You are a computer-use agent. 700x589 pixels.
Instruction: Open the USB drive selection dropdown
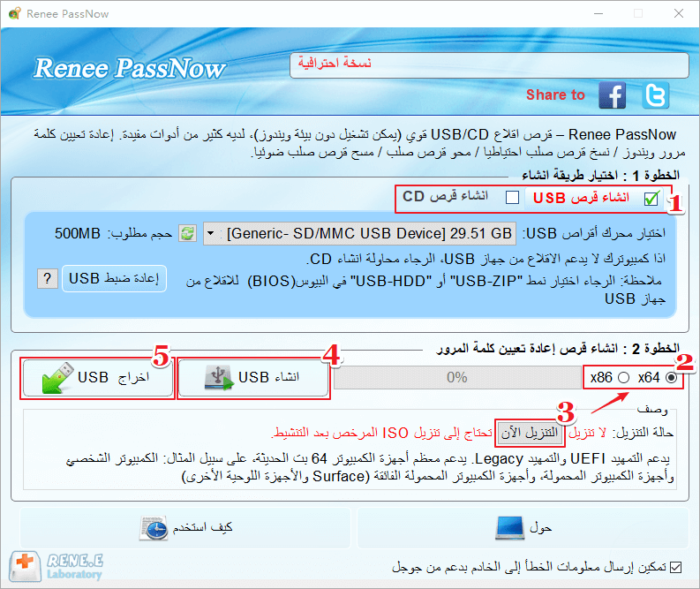359,233
